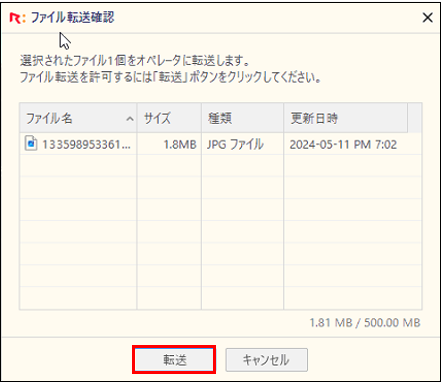Viewport: 441px width, 382px height.
Task: Click the 1.81 MB / 500.00 MB total text
Action: pos(365,323)
